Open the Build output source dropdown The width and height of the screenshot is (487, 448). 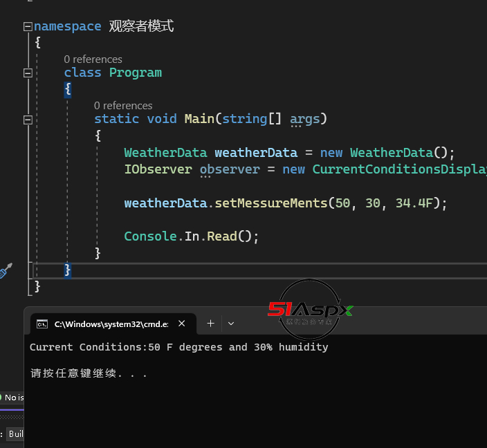point(15,434)
